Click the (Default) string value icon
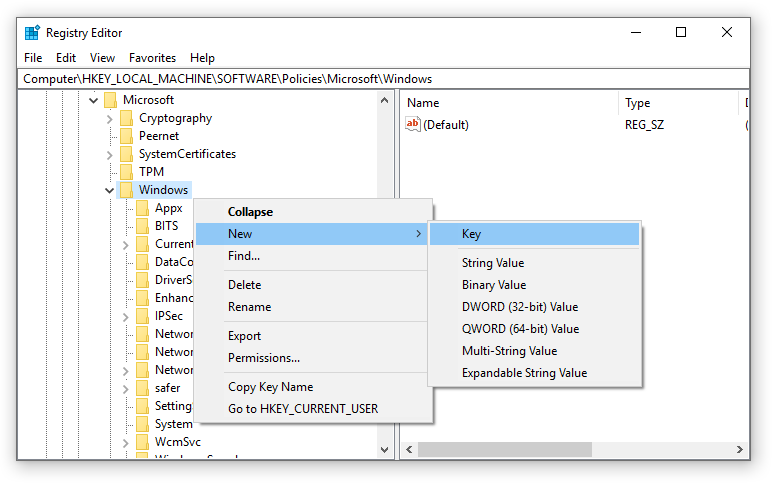This screenshot has height=484, width=779. pyautogui.click(x=413, y=124)
